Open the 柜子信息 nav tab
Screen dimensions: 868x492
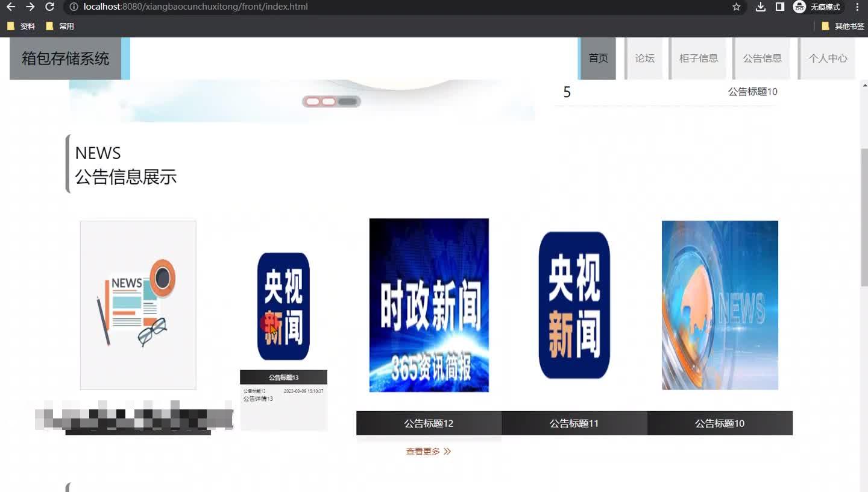tap(698, 58)
